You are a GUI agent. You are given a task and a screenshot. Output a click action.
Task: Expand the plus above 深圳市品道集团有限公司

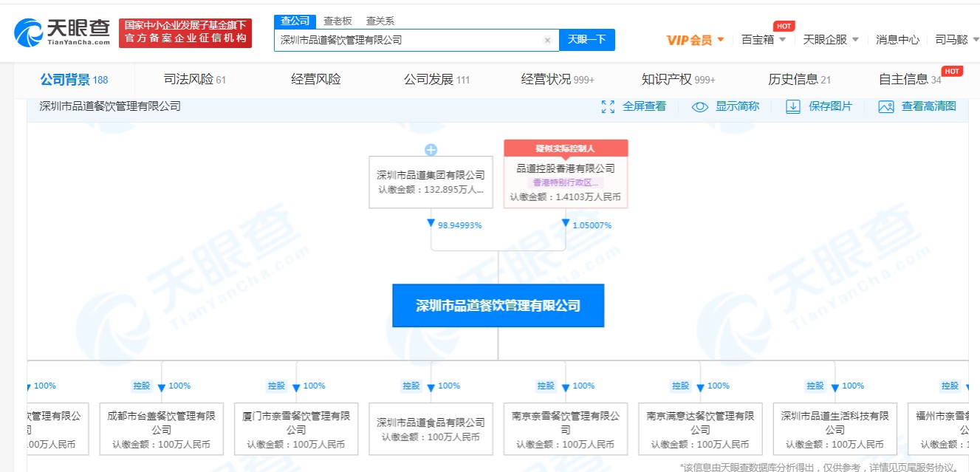[431, 150]
